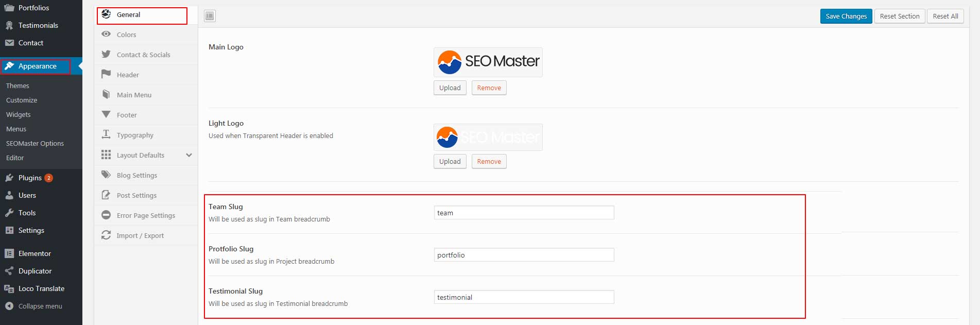Switch to the Import / Export tab
The width and height of the screenshot is (980, 325).
coord(146,235)
